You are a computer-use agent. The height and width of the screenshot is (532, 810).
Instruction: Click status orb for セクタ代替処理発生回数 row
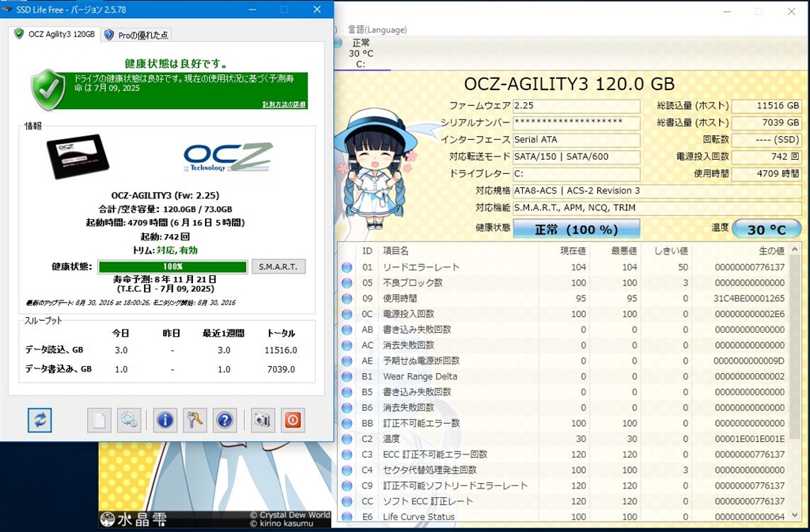tap(346, 470)
